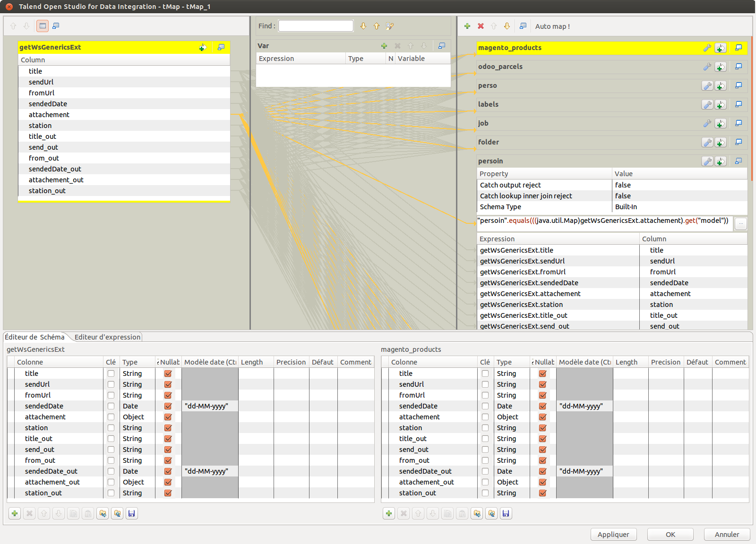The image size is (756, 544).
Task: Open Schema Type Built-In value dropdown
Action: click(x=680, y=207)
